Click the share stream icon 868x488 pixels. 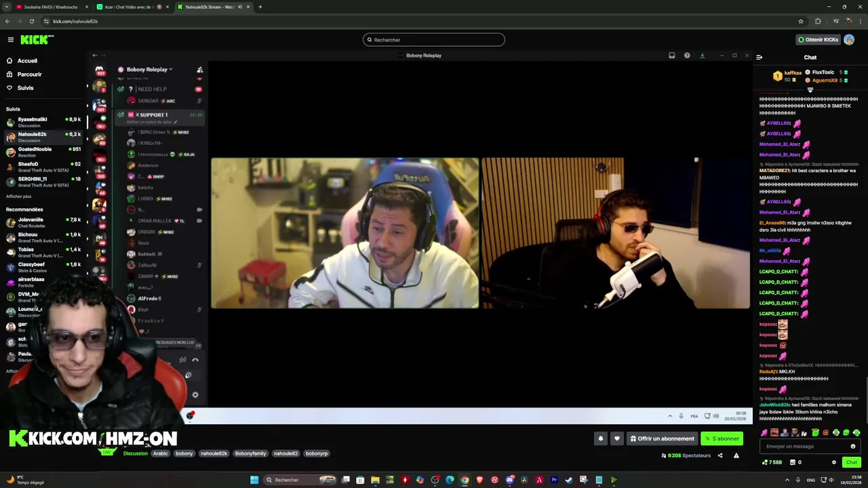click(720, 455)
